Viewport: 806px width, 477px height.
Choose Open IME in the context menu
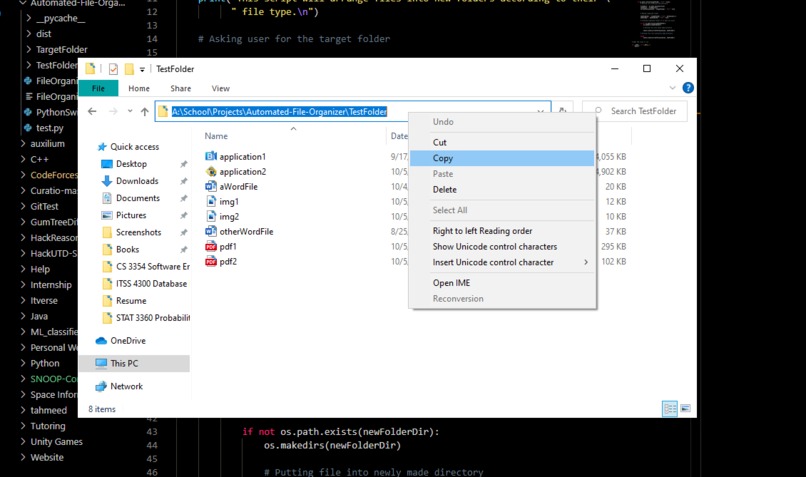502,283
